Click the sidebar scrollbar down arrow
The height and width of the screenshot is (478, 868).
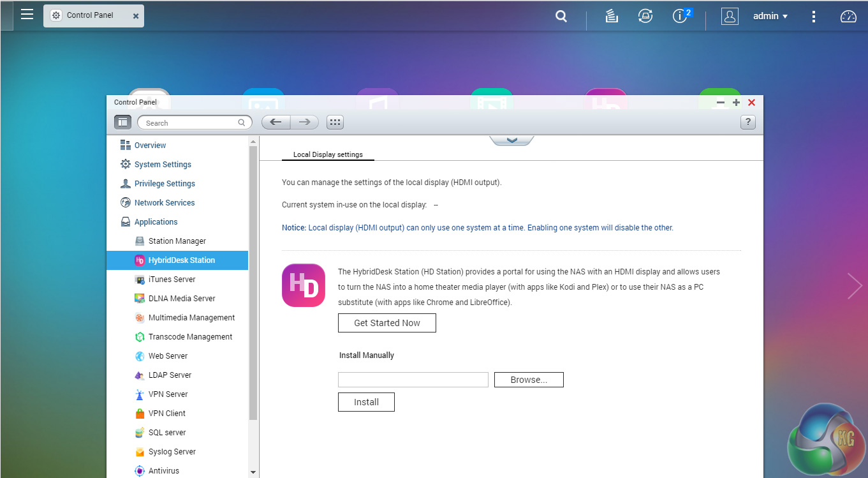pyautogui.click(x=253, y=472)
